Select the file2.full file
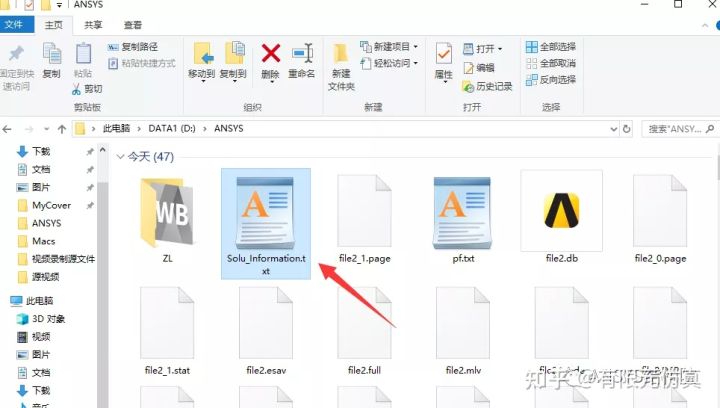The image size is (720, 408). point(365,331)
